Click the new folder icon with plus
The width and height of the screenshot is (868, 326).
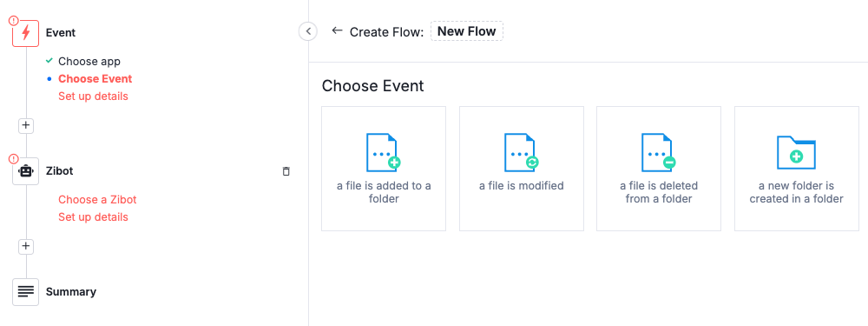(x=797, y=152)
